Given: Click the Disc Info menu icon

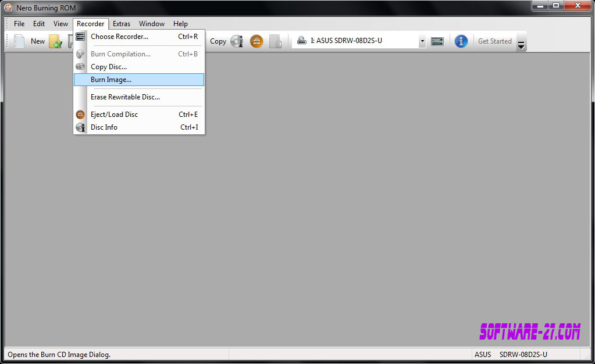Looking at the screenshot, I should coord(80,127).
